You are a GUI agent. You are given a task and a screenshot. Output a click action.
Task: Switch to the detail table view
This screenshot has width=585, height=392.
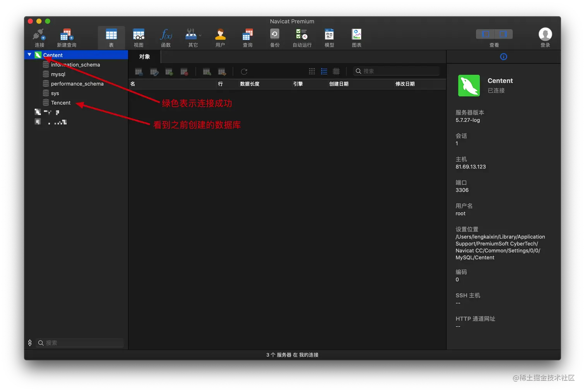click(x=336, y=71)
